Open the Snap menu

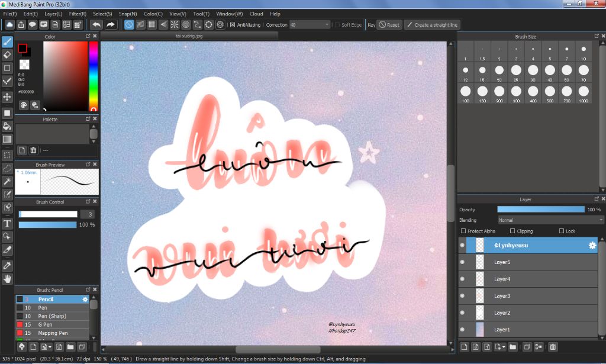128,14
